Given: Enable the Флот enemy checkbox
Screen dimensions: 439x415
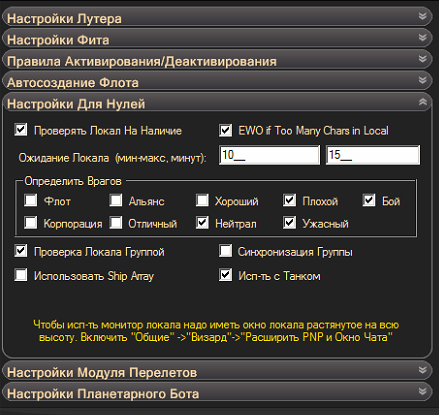Looking at the screenshot, I should (x=31, y=200).
